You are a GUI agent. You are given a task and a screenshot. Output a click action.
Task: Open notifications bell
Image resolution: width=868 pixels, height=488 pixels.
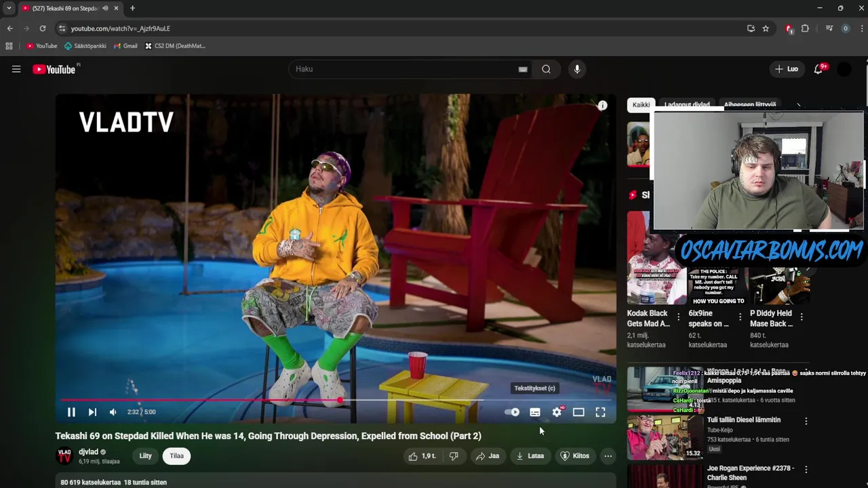[x=818, y=69]
